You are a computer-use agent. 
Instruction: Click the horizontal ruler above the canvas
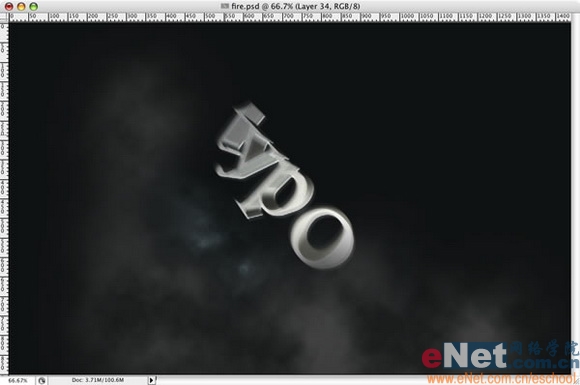pyautogui.click(x=290, y=17)
